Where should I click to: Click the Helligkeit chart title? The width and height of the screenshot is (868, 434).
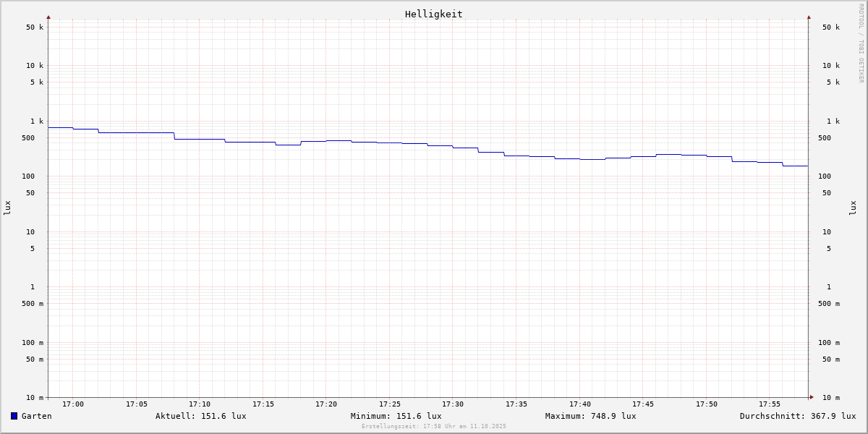tap(433, 14)
